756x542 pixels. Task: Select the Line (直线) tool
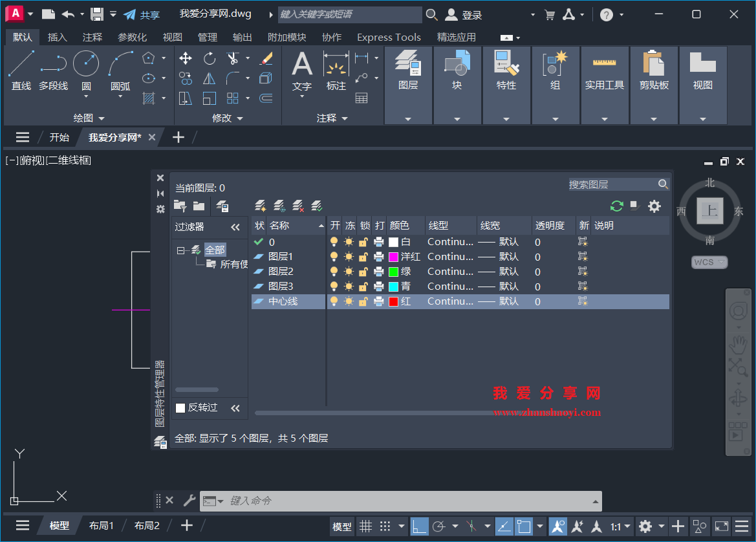tap(21, 71)
